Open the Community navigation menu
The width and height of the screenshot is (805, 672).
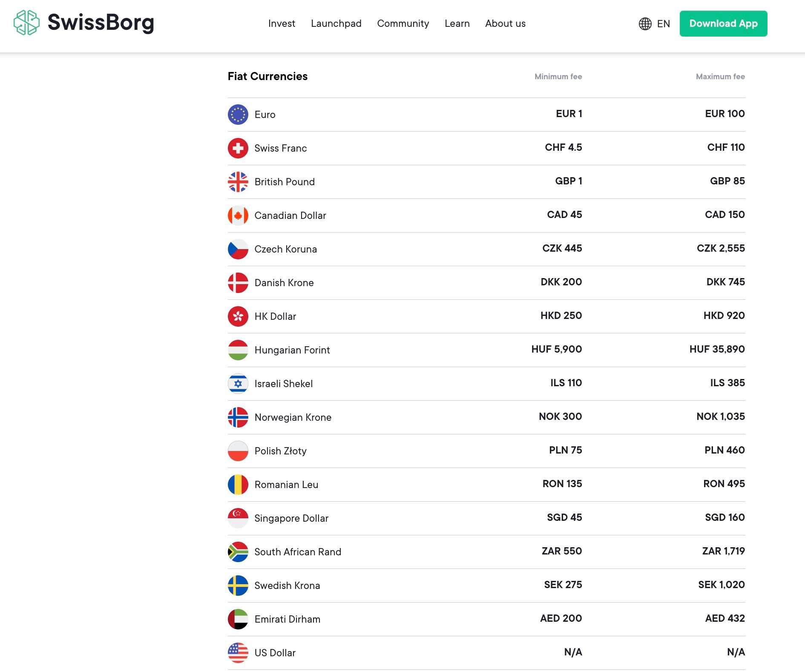[x=403, y=24]
